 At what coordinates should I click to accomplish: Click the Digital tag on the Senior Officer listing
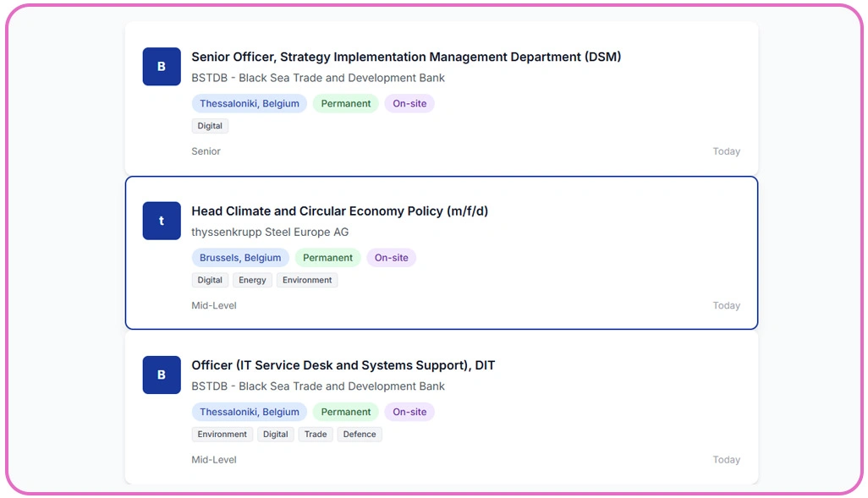coord(210,125)
